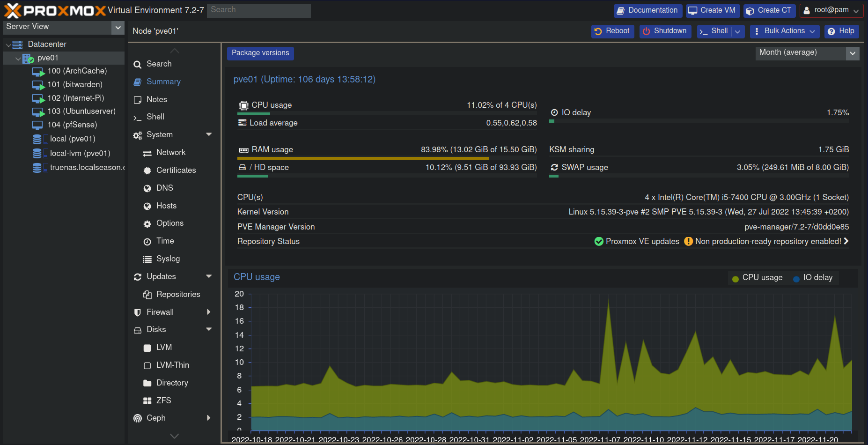Collapse the Updates submenu arrow
Screen dimensions: 868x445
(x=209, y=277)
